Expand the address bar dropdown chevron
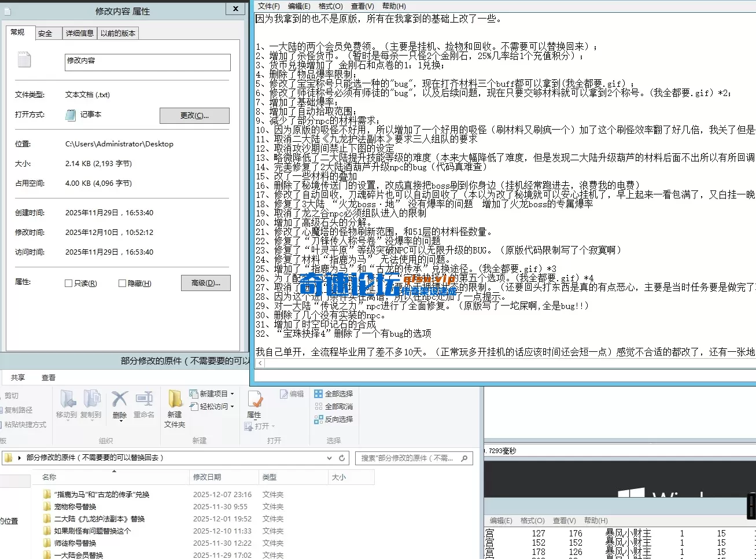The height and width of the screenshot is (559, 756). coord(329,458)
